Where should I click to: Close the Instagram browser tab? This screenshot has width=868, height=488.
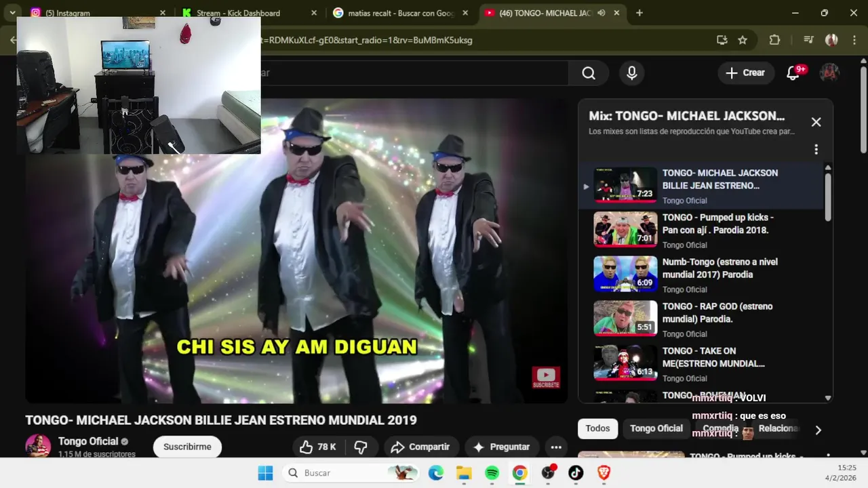point(162,13)
